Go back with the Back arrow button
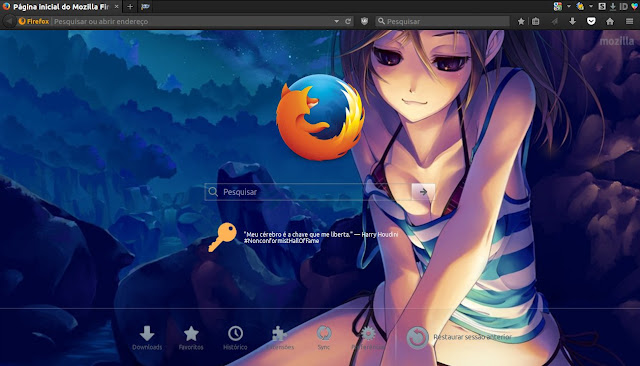The image size is (640, 366). pos(9,21)
